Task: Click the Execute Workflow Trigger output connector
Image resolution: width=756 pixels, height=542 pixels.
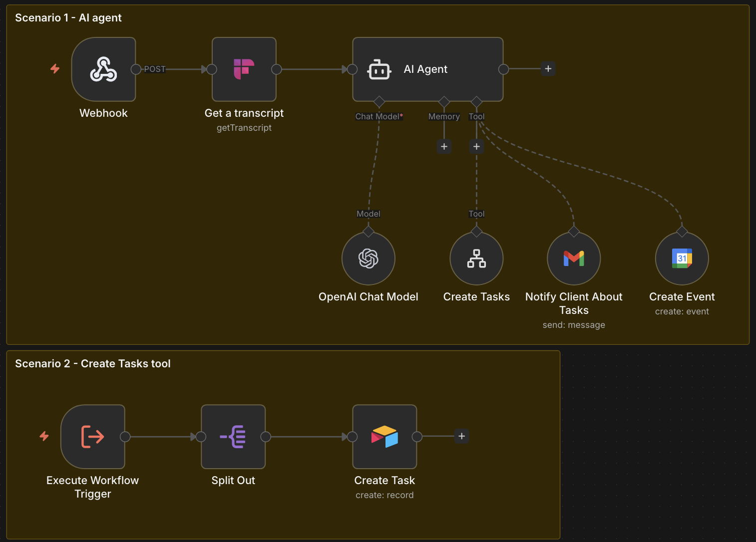Action: coord(125,437)
